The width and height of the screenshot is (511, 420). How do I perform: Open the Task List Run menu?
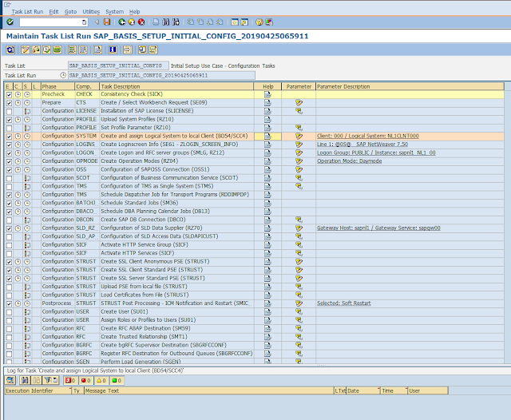coord(27,11)
